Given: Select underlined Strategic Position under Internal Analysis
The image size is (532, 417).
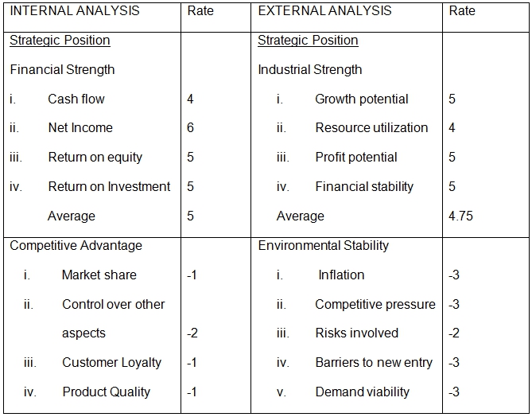Looking at the screenshot, I should click(60, 41).
